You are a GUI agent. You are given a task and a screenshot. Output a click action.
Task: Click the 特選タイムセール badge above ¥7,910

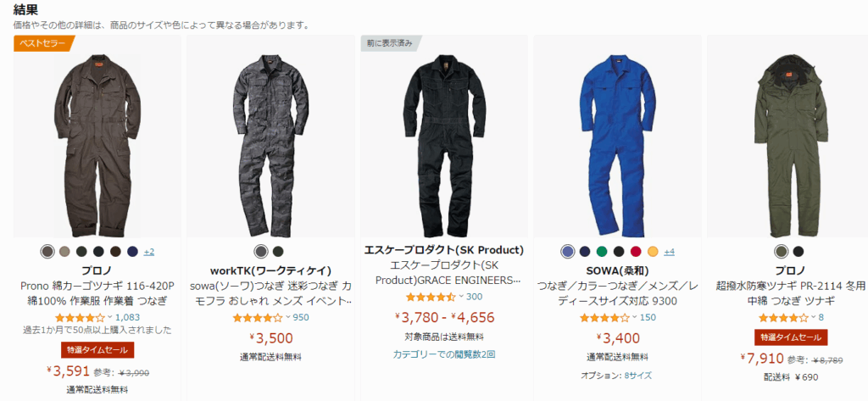point(791,337)
